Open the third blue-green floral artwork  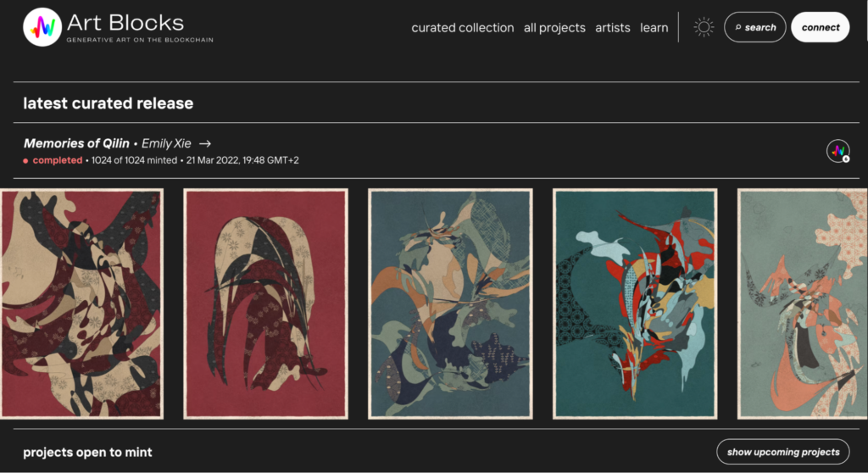coord(450,303)
